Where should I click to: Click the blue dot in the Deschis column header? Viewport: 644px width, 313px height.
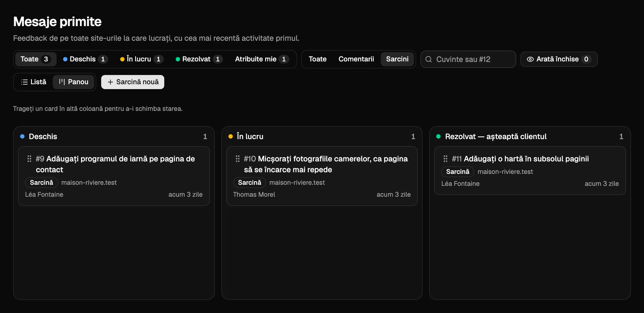pyautogui.click(x=22, y=136)
